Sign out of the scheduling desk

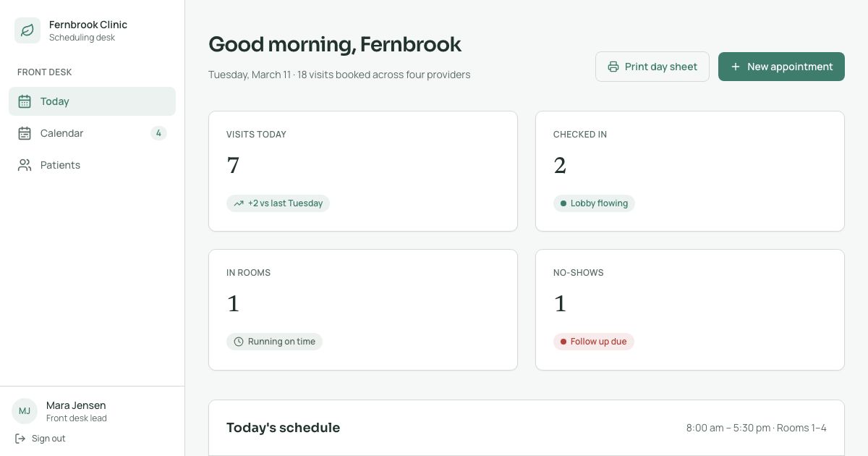[41, 439]
